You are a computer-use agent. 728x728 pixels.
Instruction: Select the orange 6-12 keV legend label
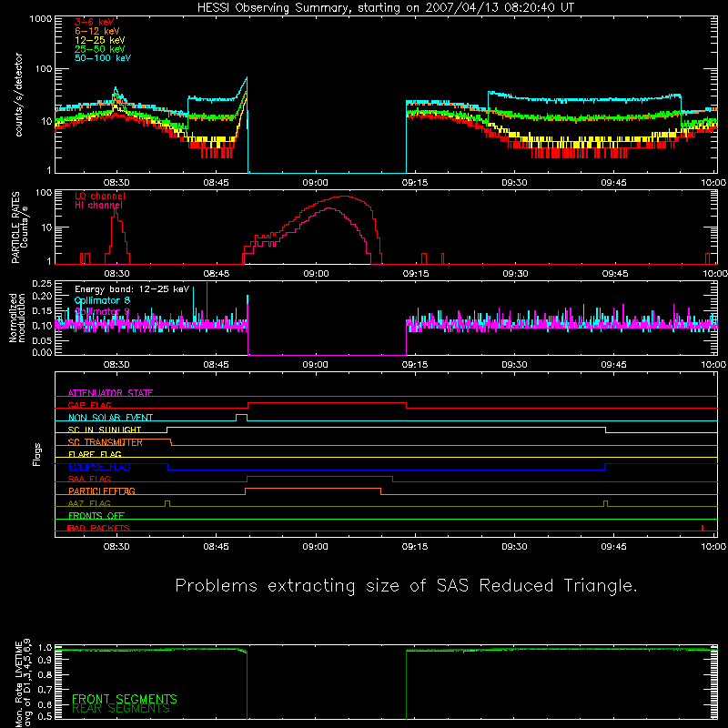click(x=97, y=31)
